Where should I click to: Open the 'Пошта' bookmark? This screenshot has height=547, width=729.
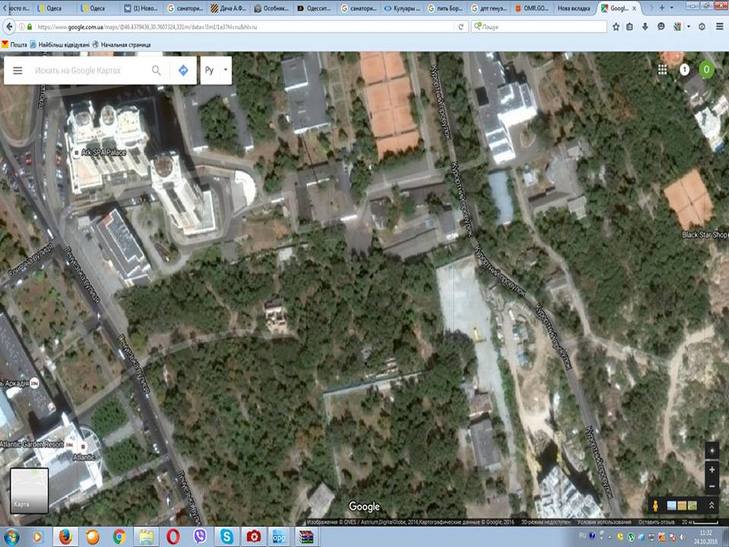click(14, 45)
